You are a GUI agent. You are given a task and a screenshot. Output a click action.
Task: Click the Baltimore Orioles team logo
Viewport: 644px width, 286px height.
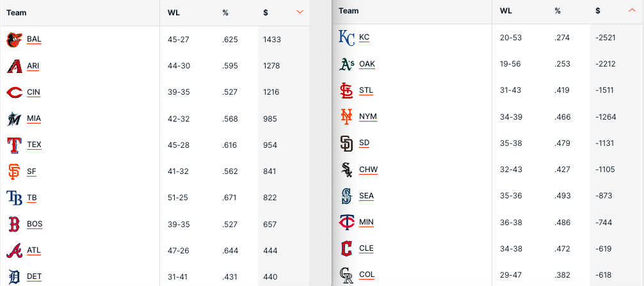click(14, 40)
